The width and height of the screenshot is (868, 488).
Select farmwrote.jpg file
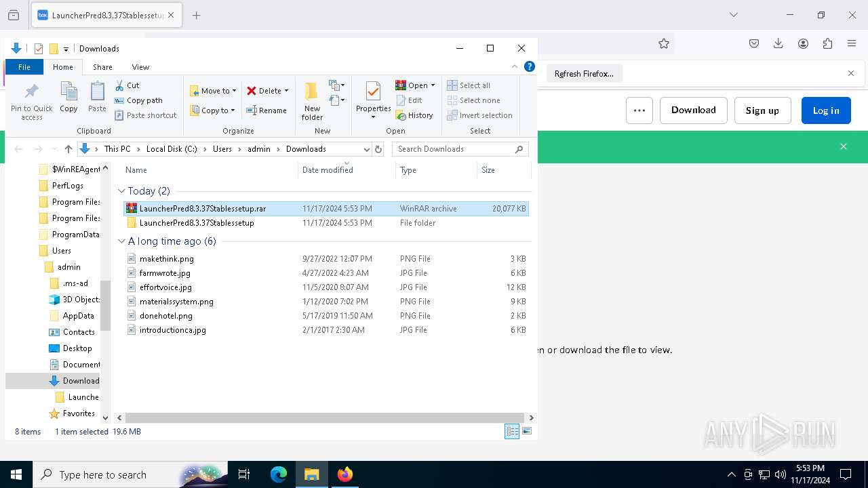point(326,273)
